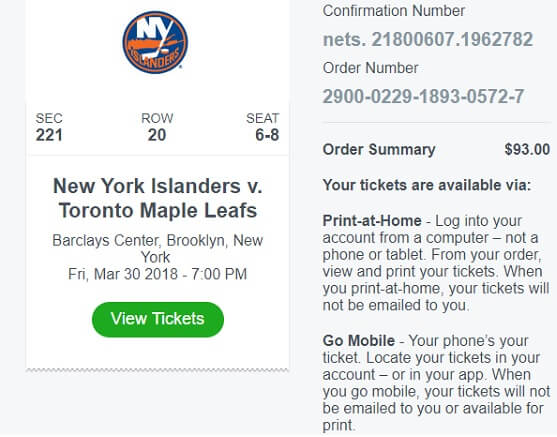Click the 'Your tickets are available via:' heading
This screenshot has height=437, width=557.
(x=427, y=185)
